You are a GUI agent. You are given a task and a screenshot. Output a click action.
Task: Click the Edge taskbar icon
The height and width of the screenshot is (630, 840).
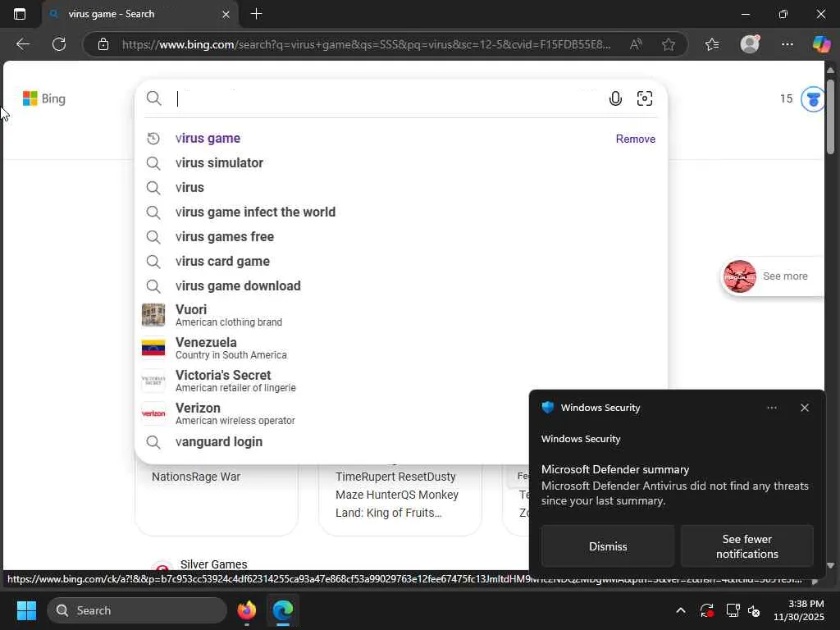coord(282,610)
